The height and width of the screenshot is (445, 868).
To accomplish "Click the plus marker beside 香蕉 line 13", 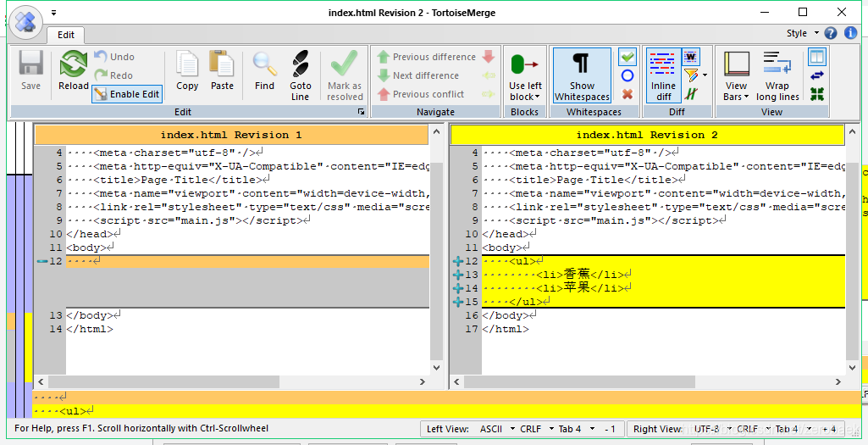I will point(458,275).
